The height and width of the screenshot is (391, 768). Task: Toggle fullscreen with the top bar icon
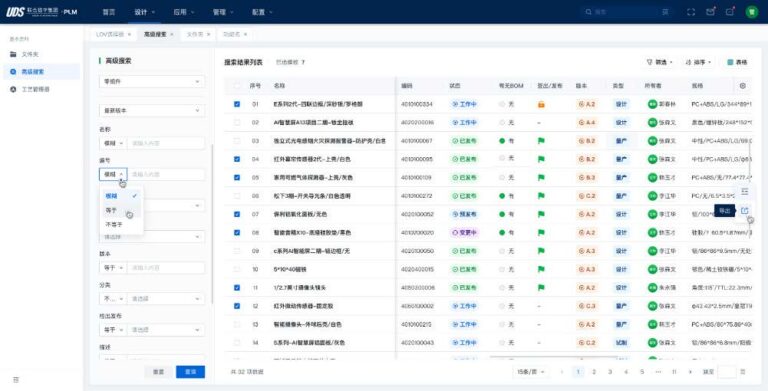click(x=691, y=12)
